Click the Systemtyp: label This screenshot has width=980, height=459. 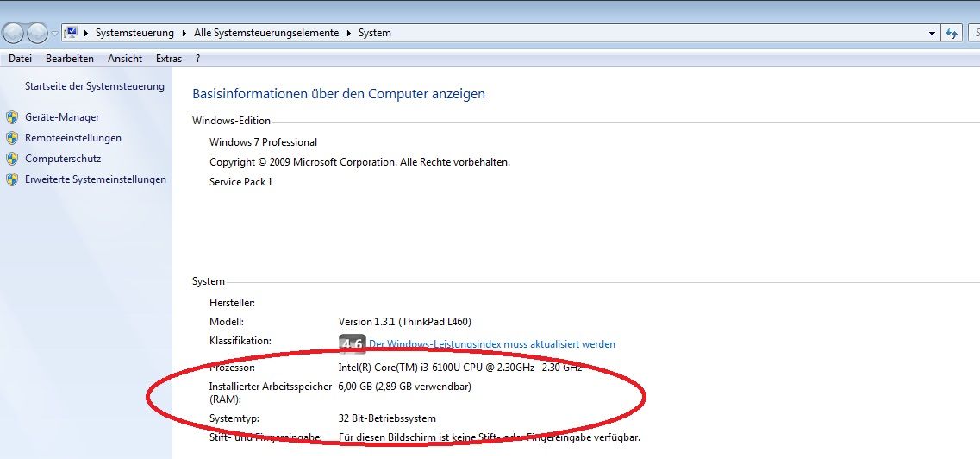point(234,418)
